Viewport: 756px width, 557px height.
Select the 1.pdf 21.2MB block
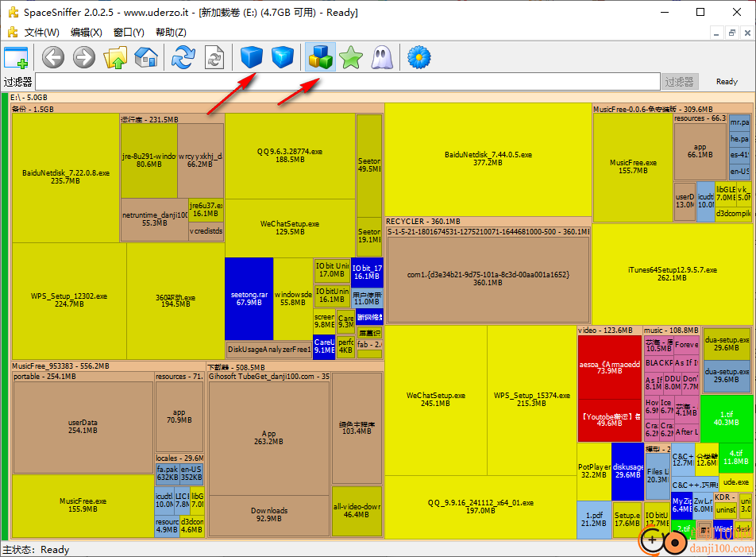594,520
